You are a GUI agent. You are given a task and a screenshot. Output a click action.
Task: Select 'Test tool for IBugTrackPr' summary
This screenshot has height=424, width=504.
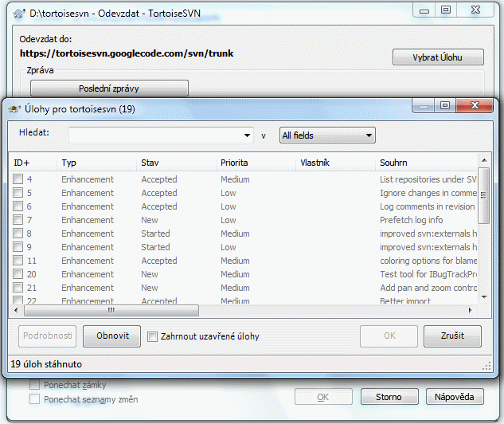pos(428,274)
